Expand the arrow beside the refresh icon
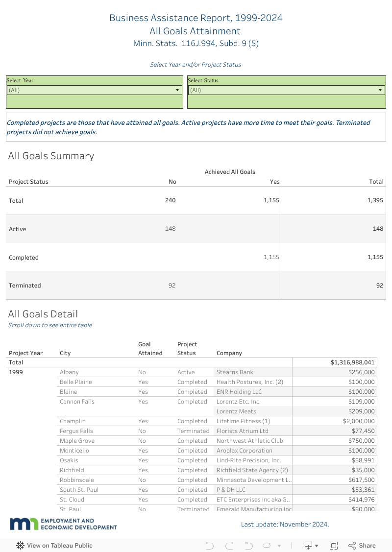This screenshot has height=552, width=392. click(279, 546)
